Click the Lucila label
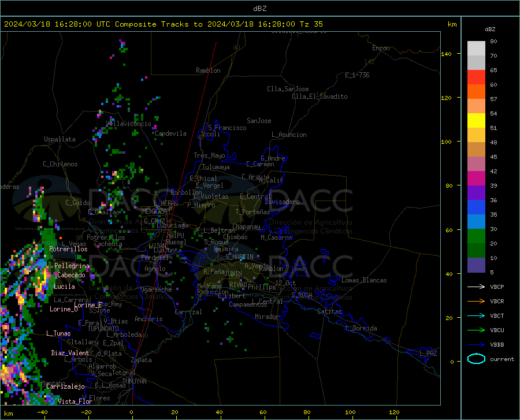Image resolution: width=520 pixels, height=420 pixels. (64, 287)
